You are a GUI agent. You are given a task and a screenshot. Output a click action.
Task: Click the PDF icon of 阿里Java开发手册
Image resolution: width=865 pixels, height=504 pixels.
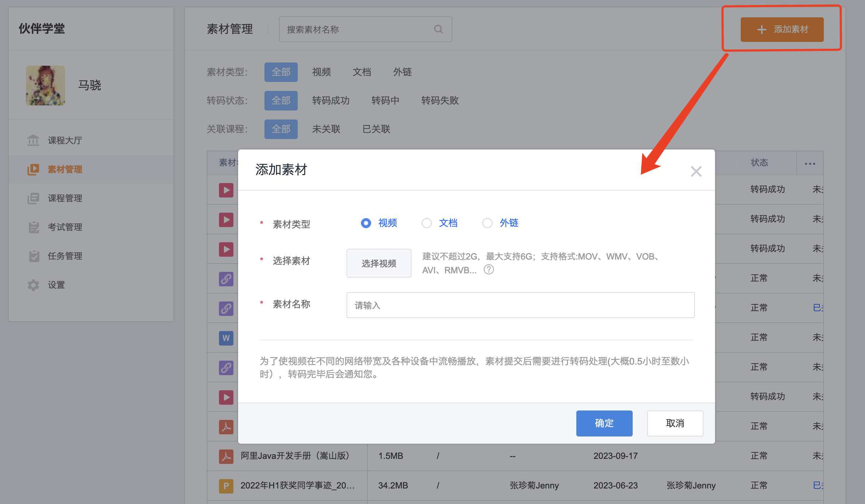coord(226,456)
